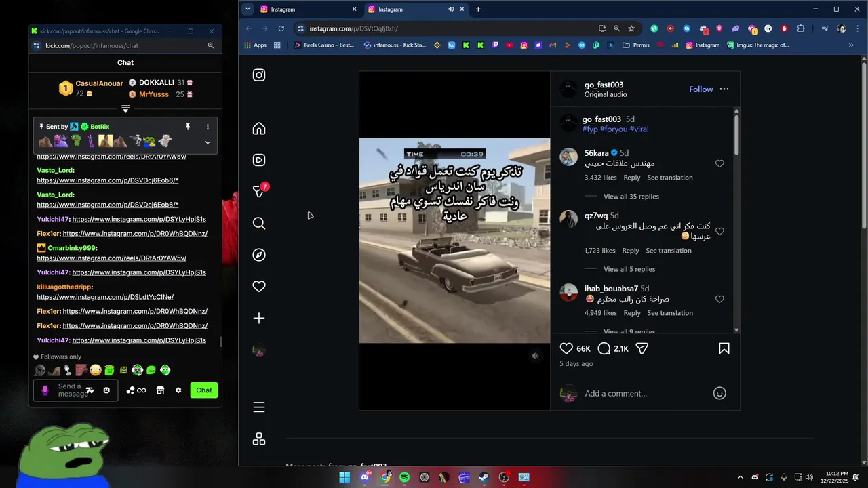The height and width of the screenshot is (488, 868).
Task: Switch to the first Instagram browser tab
Action: coord(309,9)
